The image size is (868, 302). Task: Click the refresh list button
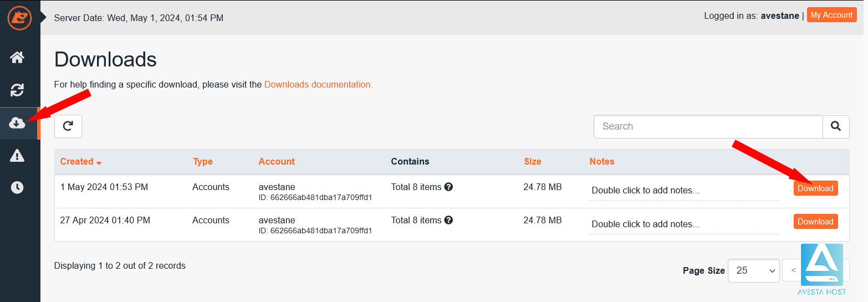[68, 126]
